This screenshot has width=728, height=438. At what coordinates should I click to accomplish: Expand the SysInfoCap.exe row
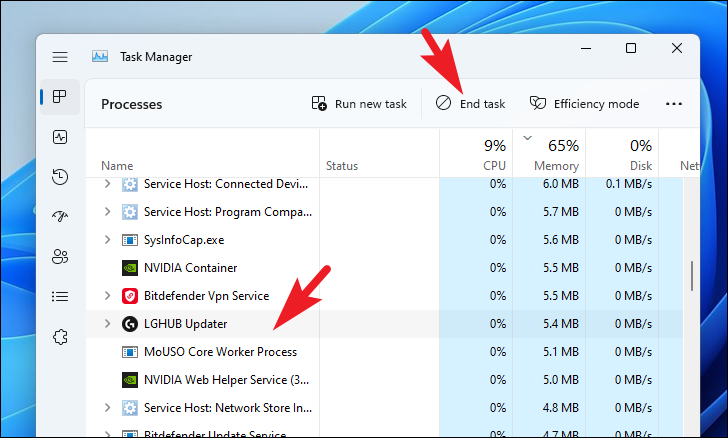pyautogui.click(x=107, y=240)
